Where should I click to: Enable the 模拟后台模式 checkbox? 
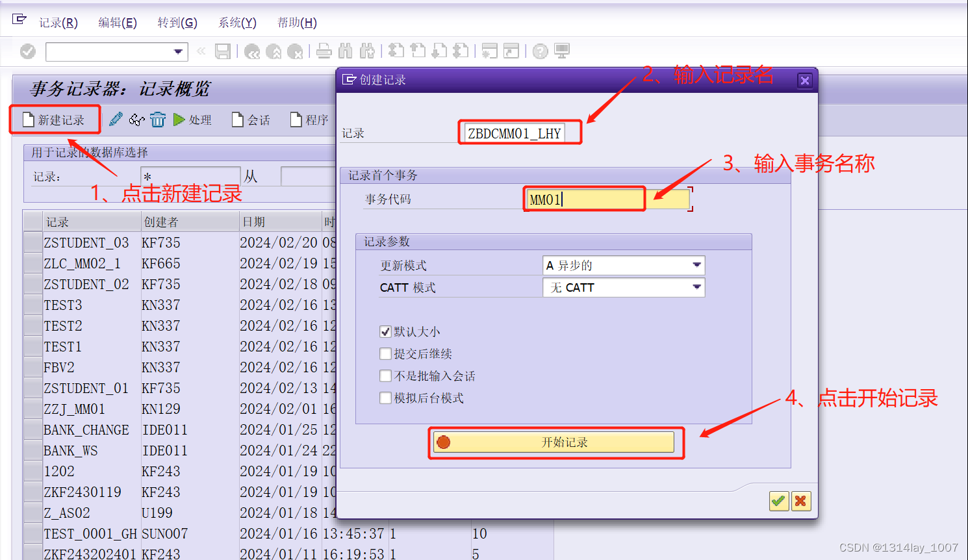385,398
